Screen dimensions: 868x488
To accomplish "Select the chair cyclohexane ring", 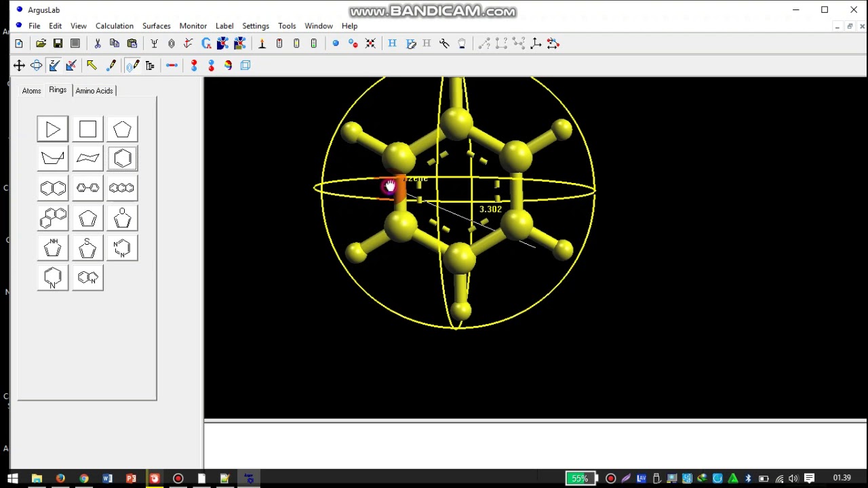I will (x=87, y=159).
